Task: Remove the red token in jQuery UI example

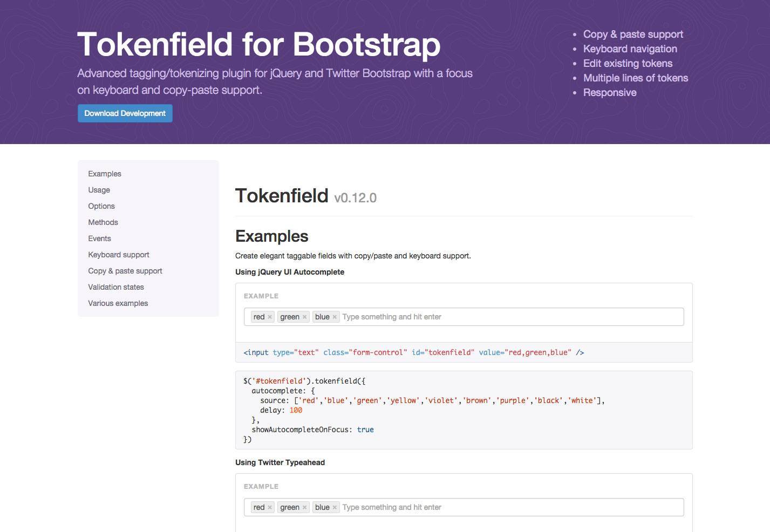Action: pyautogui.click(x=270, y=317)
